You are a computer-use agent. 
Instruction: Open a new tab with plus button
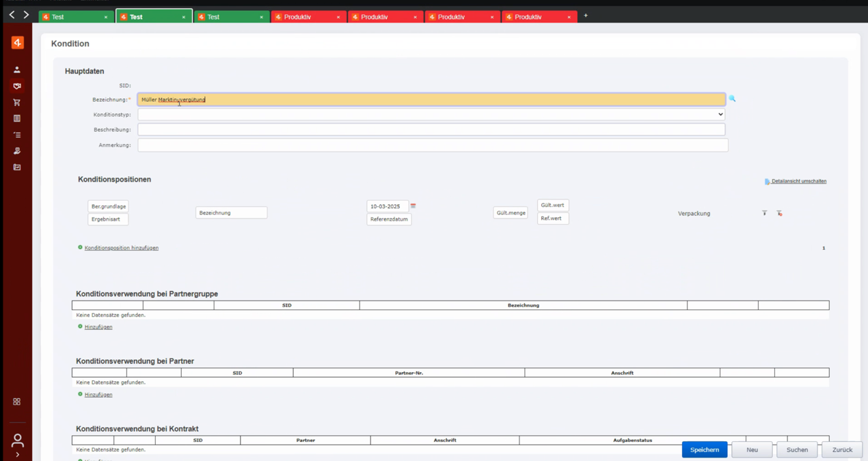tap(586, 16)
